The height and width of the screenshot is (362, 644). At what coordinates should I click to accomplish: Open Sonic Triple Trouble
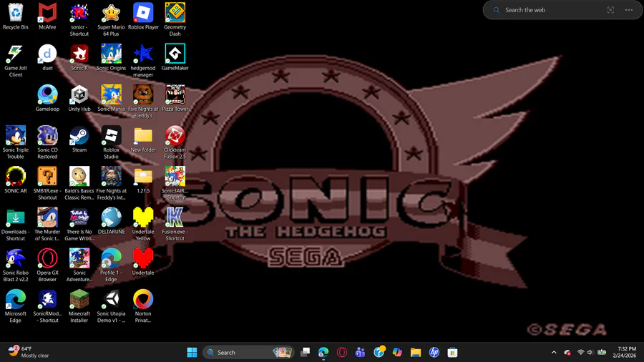(16, 142)
